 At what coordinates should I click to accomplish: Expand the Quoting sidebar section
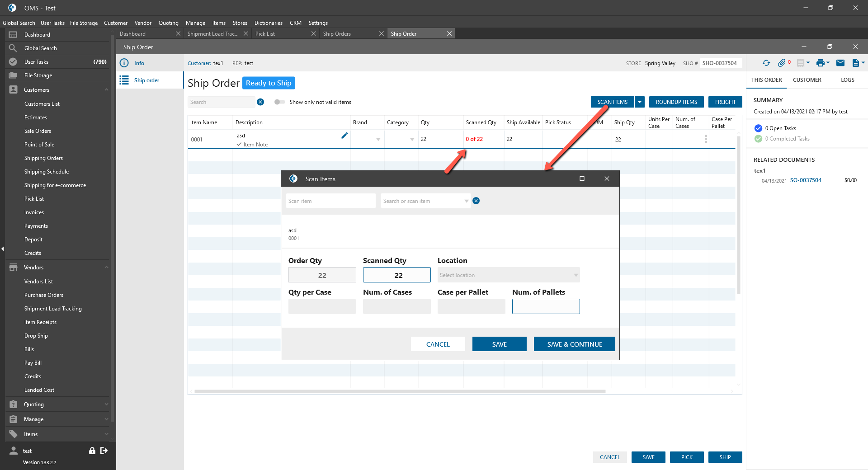[106, 404]
